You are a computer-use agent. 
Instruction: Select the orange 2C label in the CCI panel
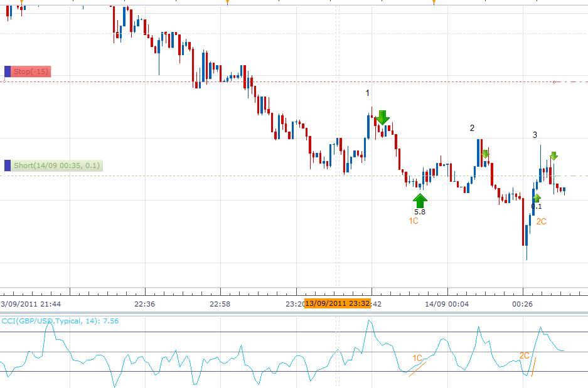pos(524,356)
